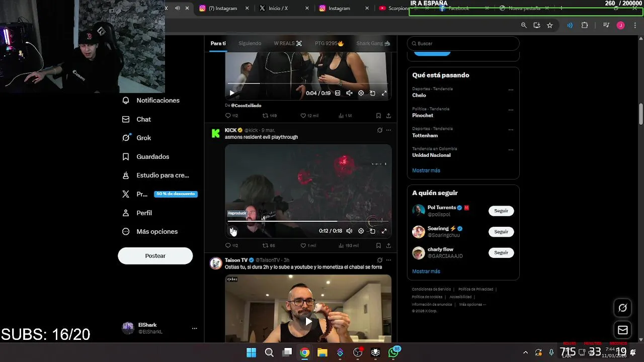Bookmark the post with 12 mil likes

click(x=378, y=116)
